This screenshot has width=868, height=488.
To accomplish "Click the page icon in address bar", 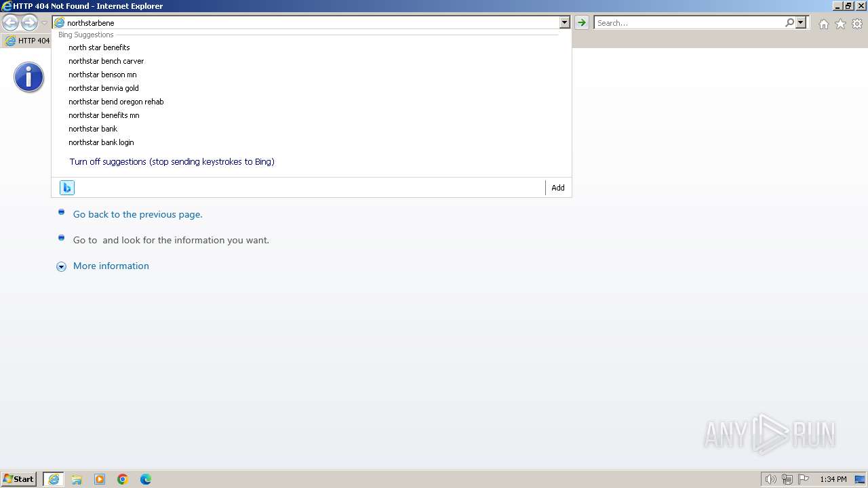I will 59,23.
